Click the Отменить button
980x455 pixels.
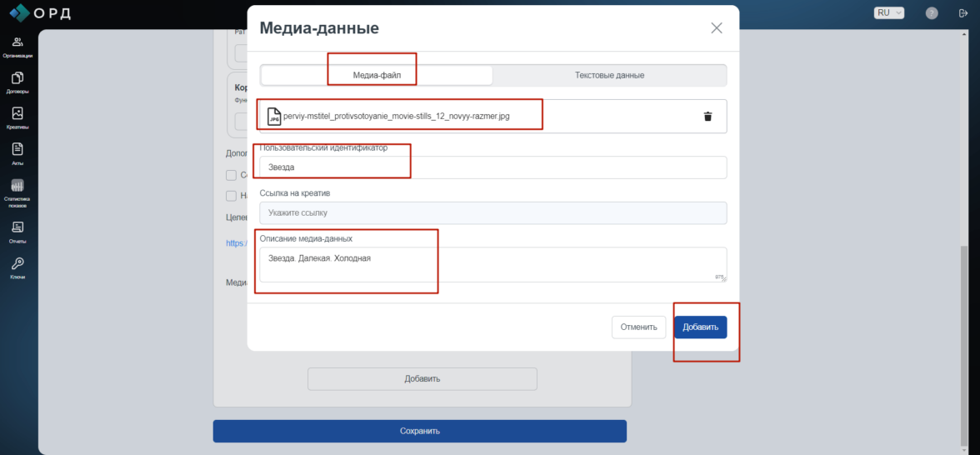639,327
